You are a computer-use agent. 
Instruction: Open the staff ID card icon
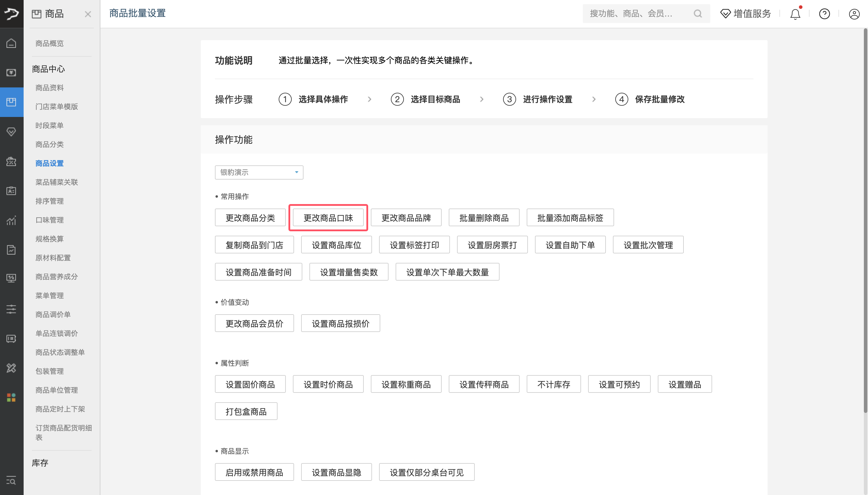tap(11, 191)
